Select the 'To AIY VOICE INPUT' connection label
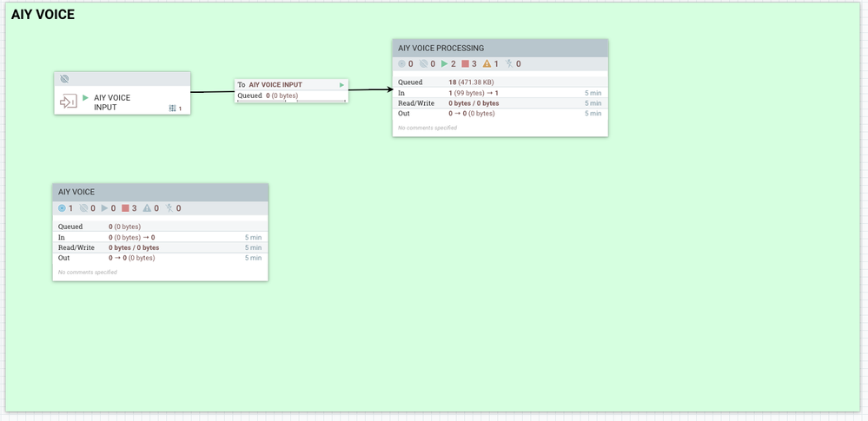Screen dimensions: 868x421 click(x=269, y=85)
